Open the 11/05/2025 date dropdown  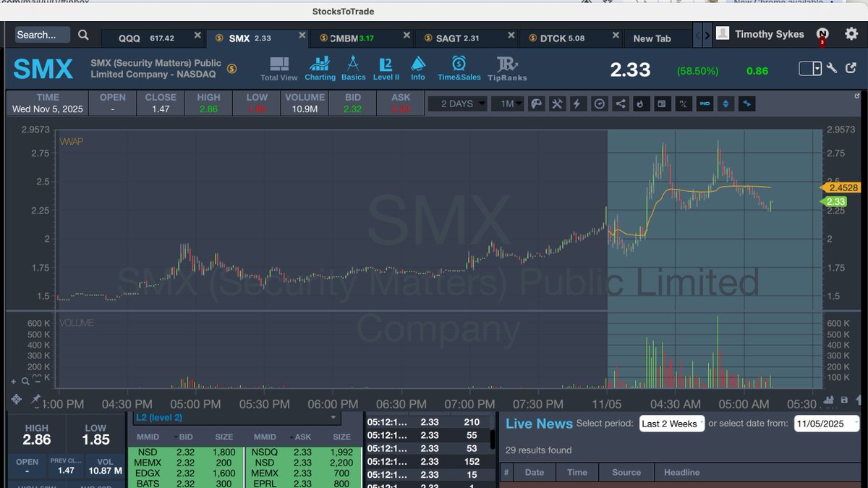tap(827, 424)
